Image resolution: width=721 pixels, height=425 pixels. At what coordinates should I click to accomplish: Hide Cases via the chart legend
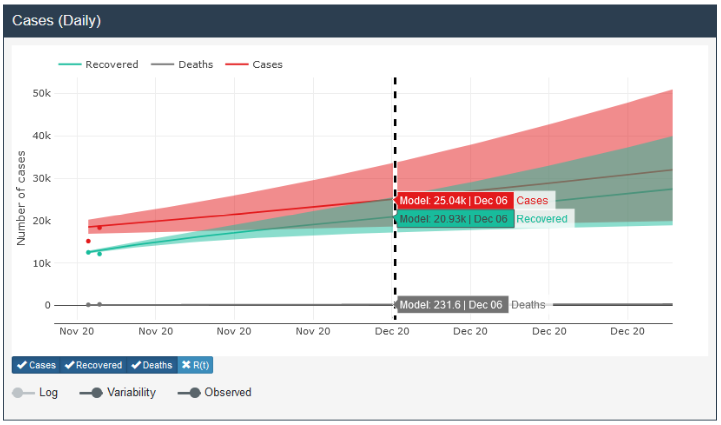(254, 64)
